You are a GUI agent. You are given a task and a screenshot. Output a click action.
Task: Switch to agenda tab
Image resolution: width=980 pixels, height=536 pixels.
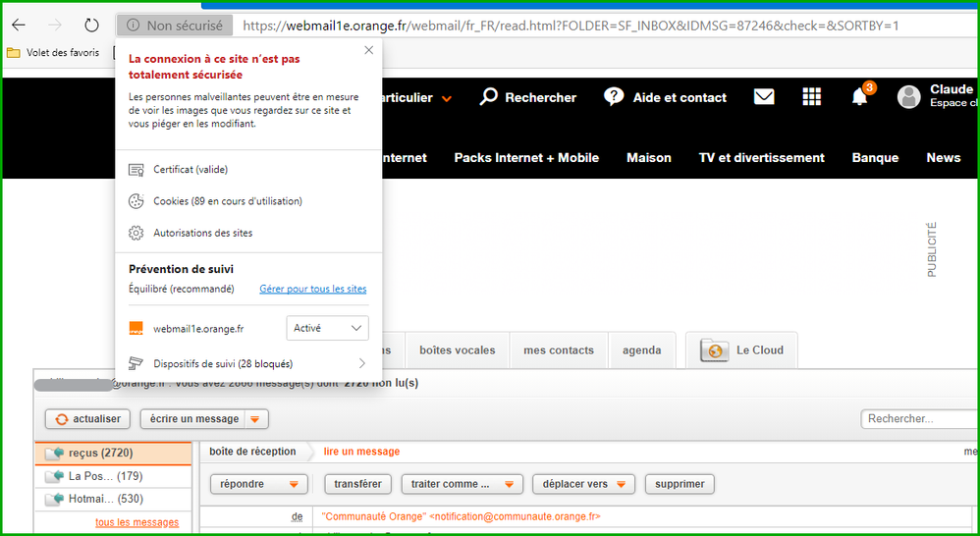point(642,350)
